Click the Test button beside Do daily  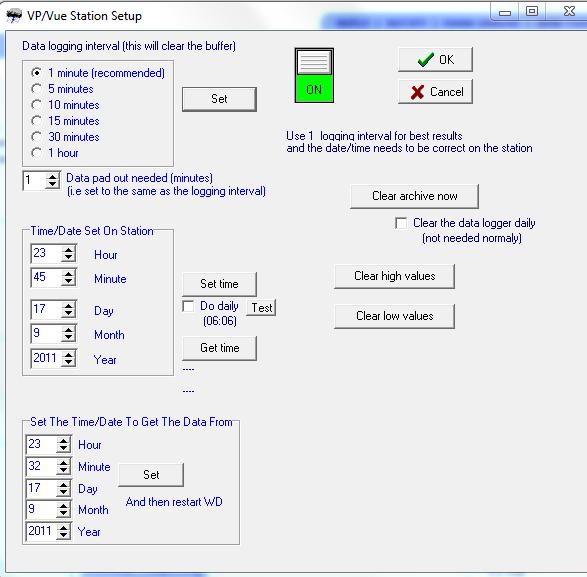point(261,308)
